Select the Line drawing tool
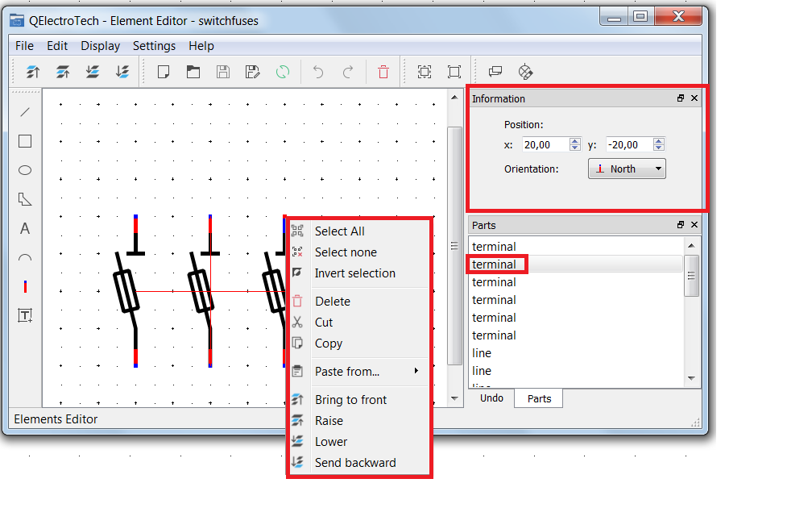812x508 pixels. coord(25,112)
